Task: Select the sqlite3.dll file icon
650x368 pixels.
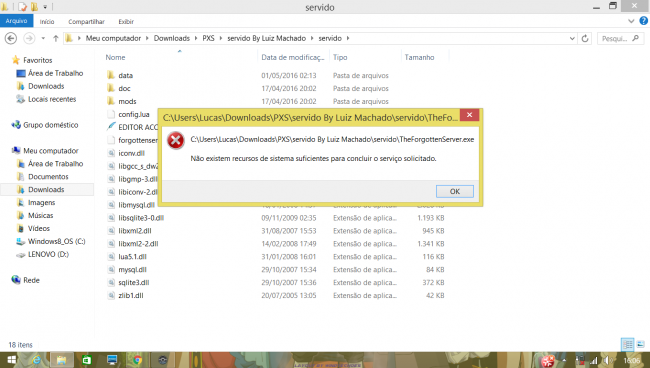Action: [111, 282]
